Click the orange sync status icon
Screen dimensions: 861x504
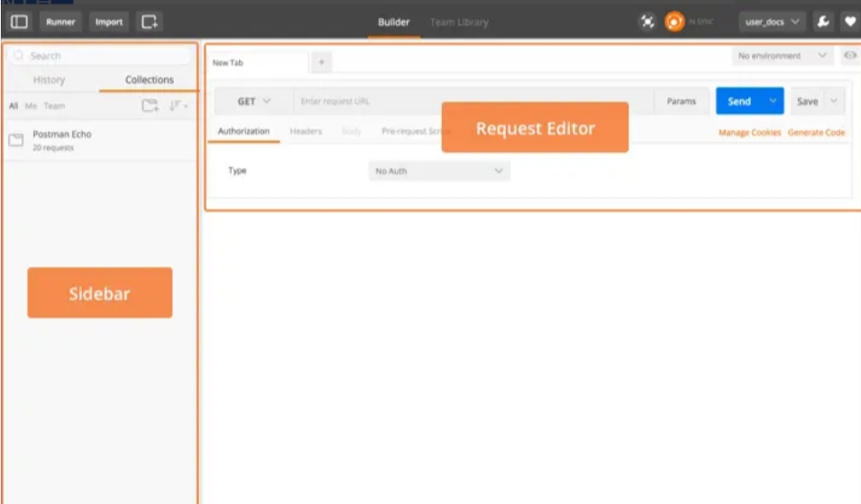674,22
